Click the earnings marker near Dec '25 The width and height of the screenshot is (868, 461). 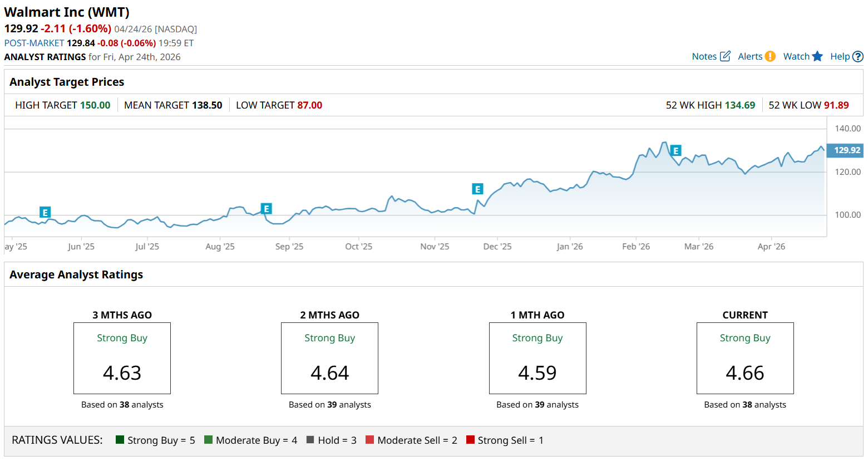(x=477, y=189)
